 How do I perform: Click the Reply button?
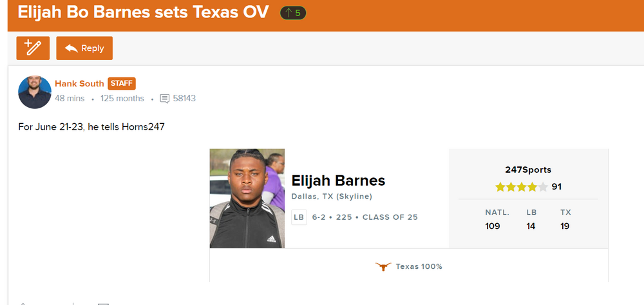[84, 48]
